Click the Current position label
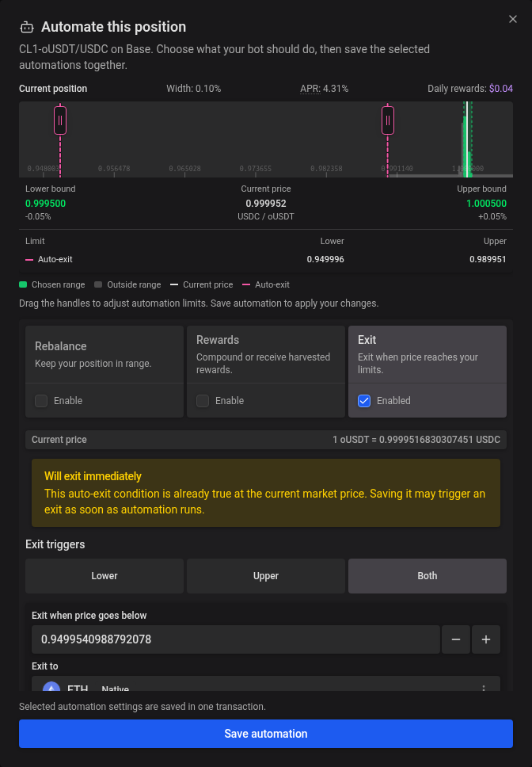The height and width of the screenshot is (767, 532). coord(53,89)
